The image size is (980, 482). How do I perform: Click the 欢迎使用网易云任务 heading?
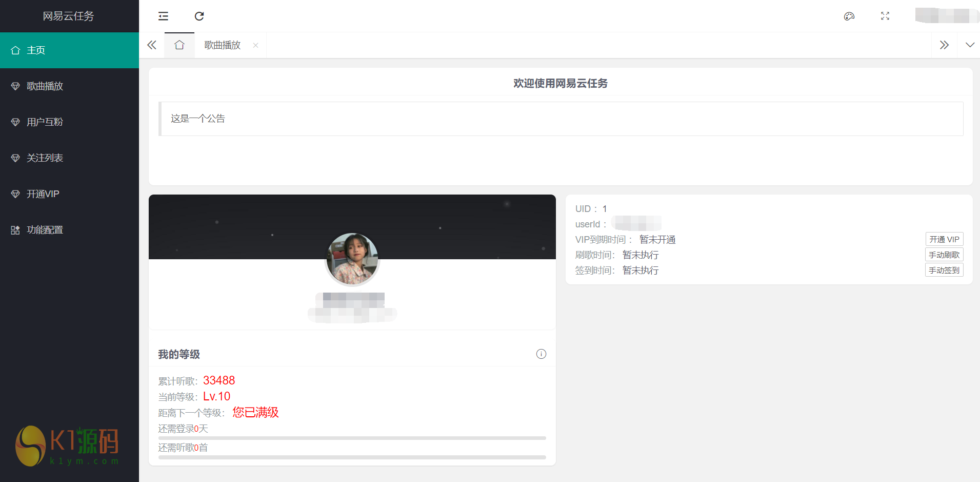click(x=561, y=83)
